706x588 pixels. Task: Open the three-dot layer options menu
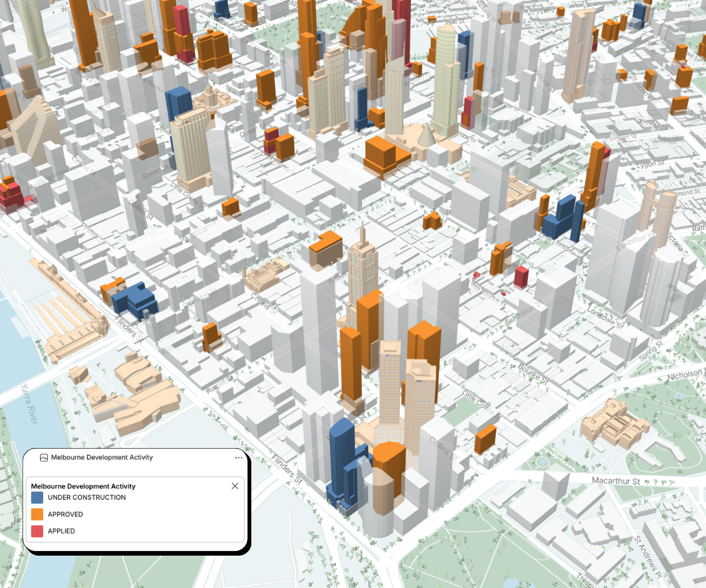[238, 457]
